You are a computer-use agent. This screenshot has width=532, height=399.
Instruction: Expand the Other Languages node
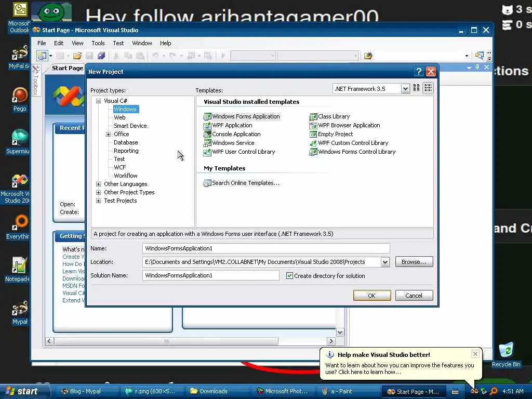(98, 184)
